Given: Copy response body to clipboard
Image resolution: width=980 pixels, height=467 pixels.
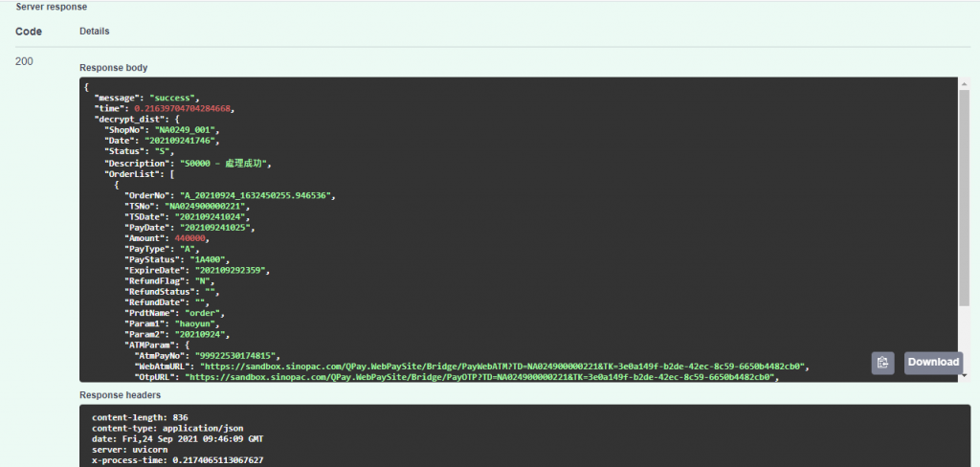Looking at the screenshot, I should pyautogui.click(x=882, y=363).
